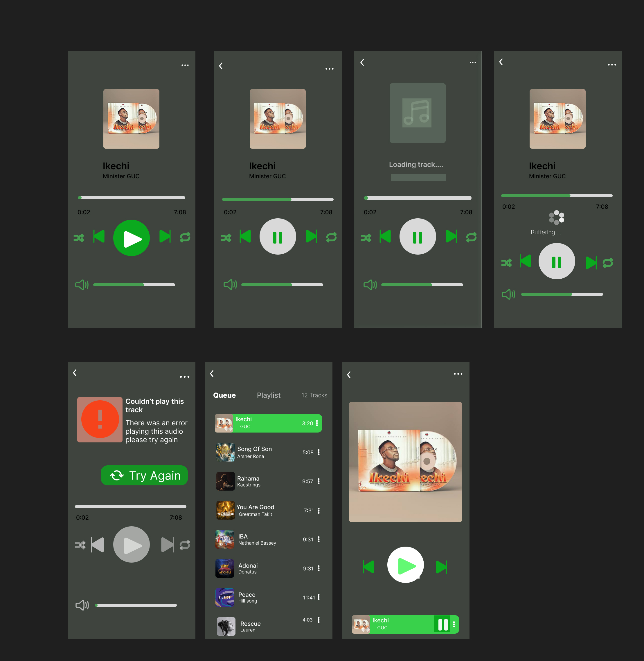Click the red error exclamation icon
The height and width of the screenshot is (661, 644).
coord(100,419)
